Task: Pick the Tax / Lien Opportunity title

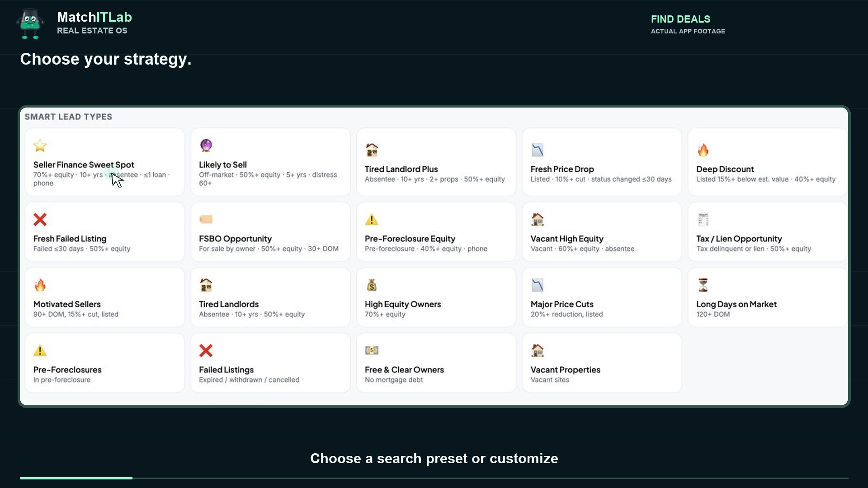Action: pyautogui.click(x=739, y=239)
